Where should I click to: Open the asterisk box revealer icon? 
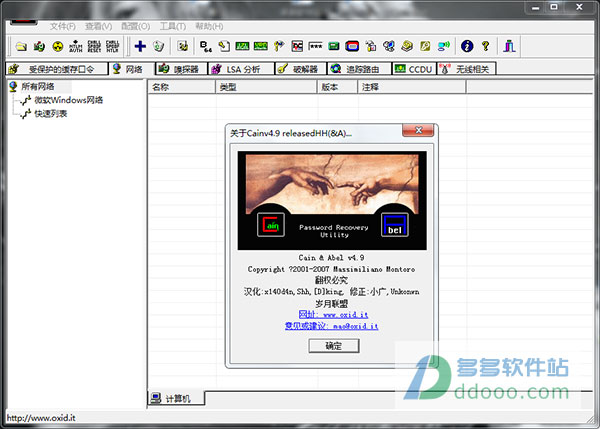pyautogui.click(x=315, y=46)
